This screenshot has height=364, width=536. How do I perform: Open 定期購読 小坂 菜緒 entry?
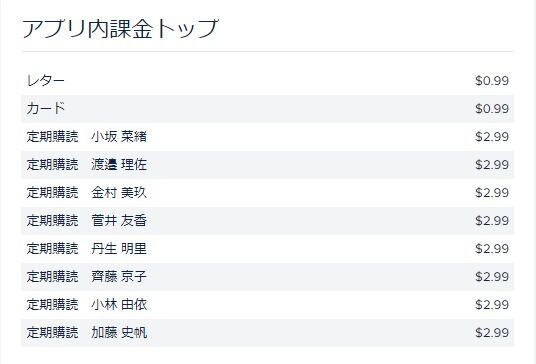(x=267, y=137)
